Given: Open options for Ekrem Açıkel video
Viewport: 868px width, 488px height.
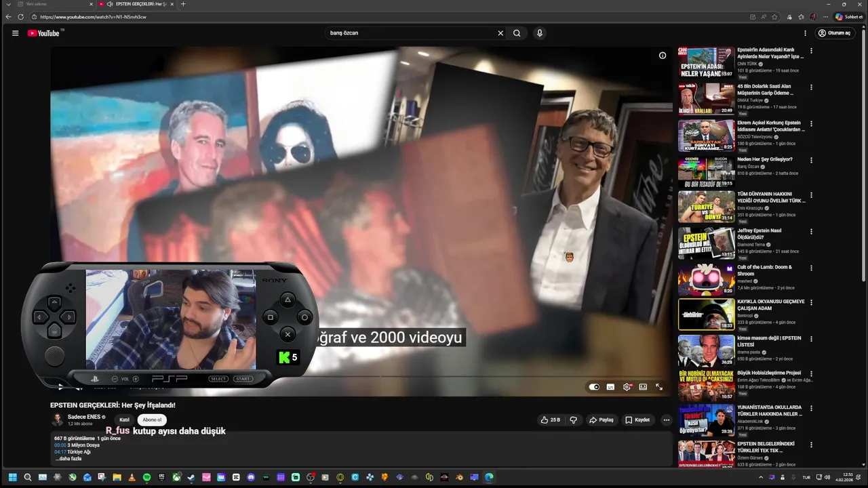Looking at the screenshot, I should (x=811, y=124).
